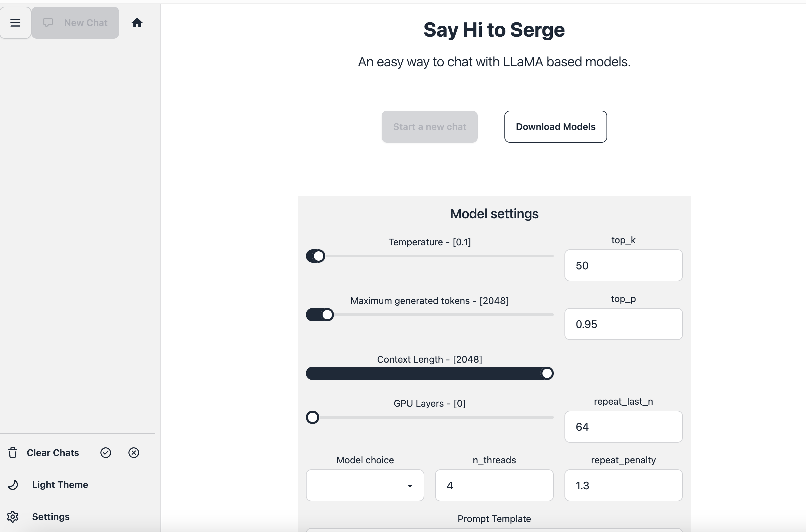Focus the repeat_penalty input field
The height and width of the screenshot is (532, 806).
pos(623,486)
